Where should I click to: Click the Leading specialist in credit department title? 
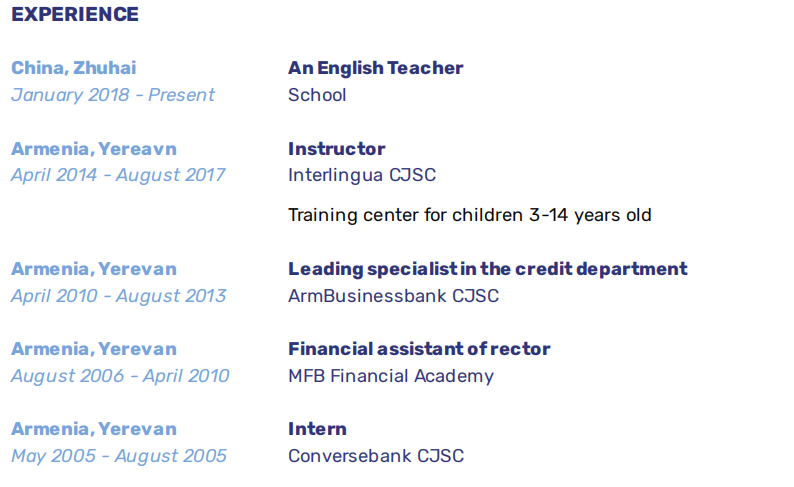point(487,269)
